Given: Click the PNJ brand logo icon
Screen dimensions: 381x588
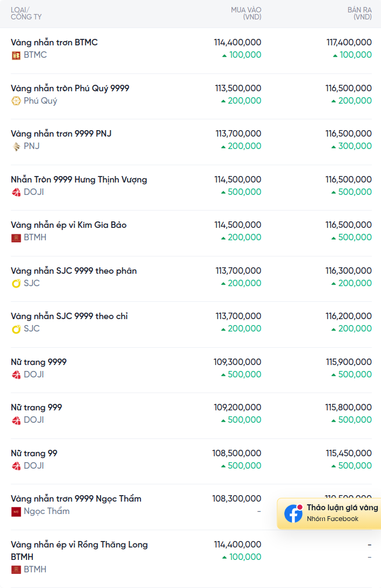Looking at the screenshot, I should coord(16,146).
